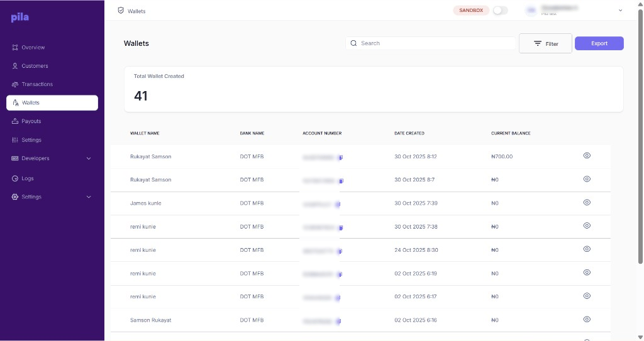Copy account number for James kunle
Screen dimensions: 644x341
338,204
